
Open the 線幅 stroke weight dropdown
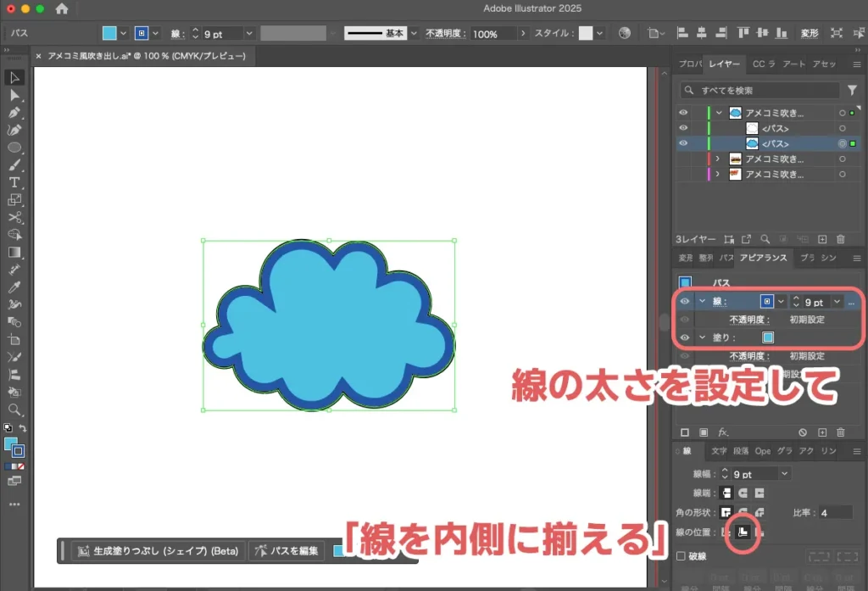tap(784, 473)
